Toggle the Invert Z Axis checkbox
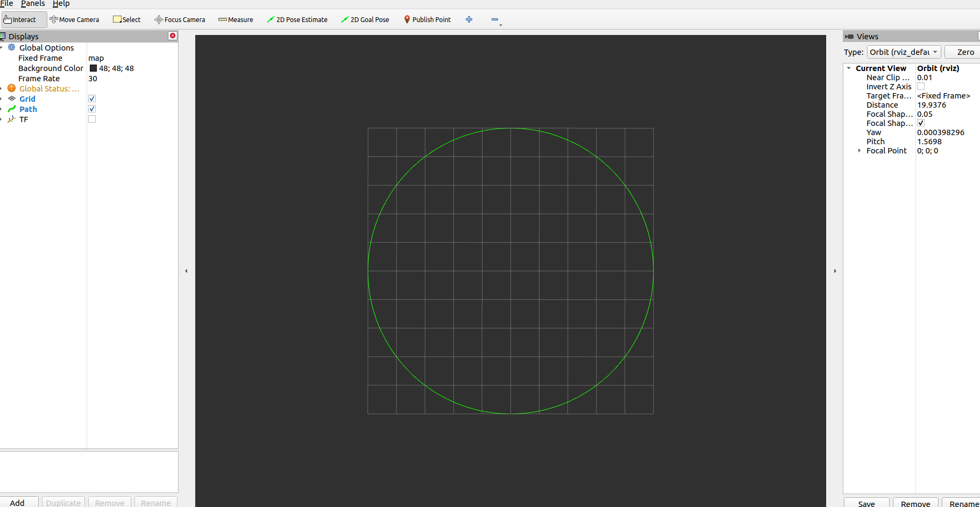This screenshot has width=980, height=507. click(921, 86)
